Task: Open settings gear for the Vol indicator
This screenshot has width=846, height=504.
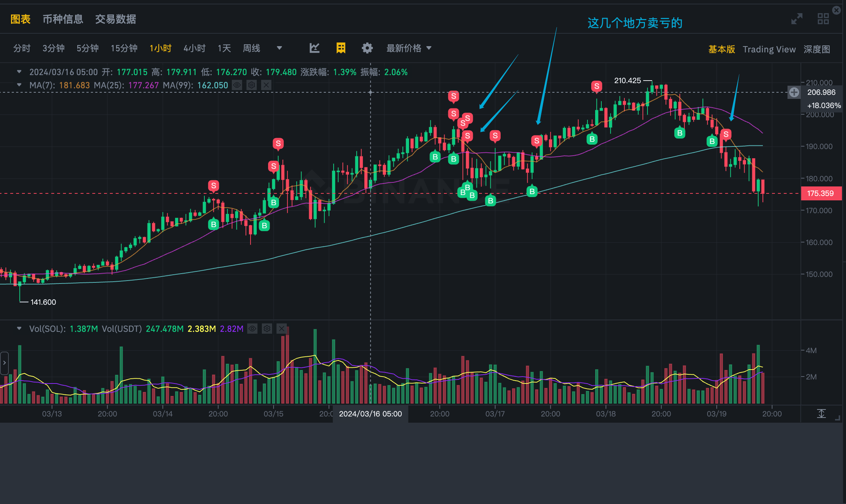Action: pyautogui.click(x=267, y=329)
